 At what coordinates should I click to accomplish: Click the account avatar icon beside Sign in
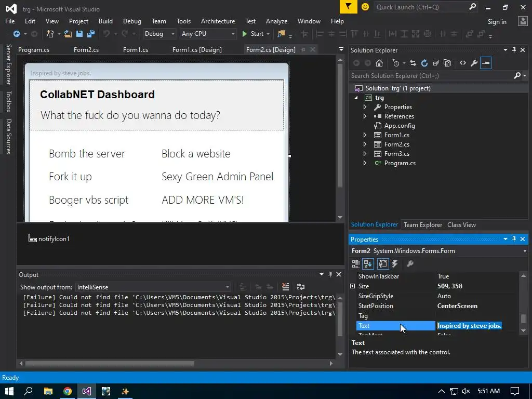[523, 21]
